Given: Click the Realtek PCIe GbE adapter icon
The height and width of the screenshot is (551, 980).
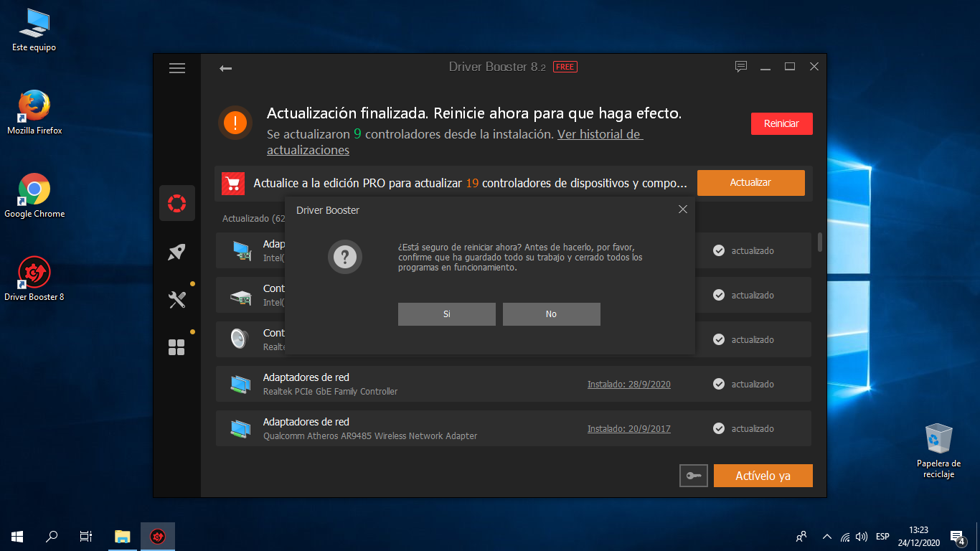Looking at the screenshot, I should tap(241, 385).
